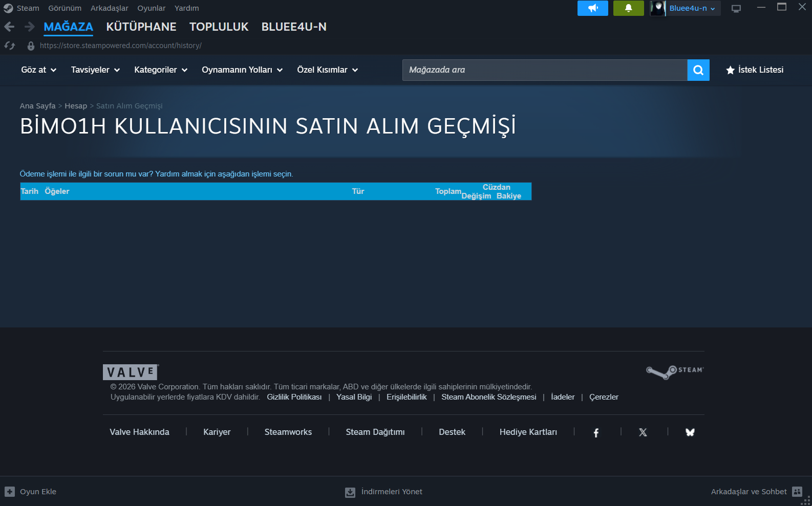Open the friends chat icon in status bar

[797, 492]
